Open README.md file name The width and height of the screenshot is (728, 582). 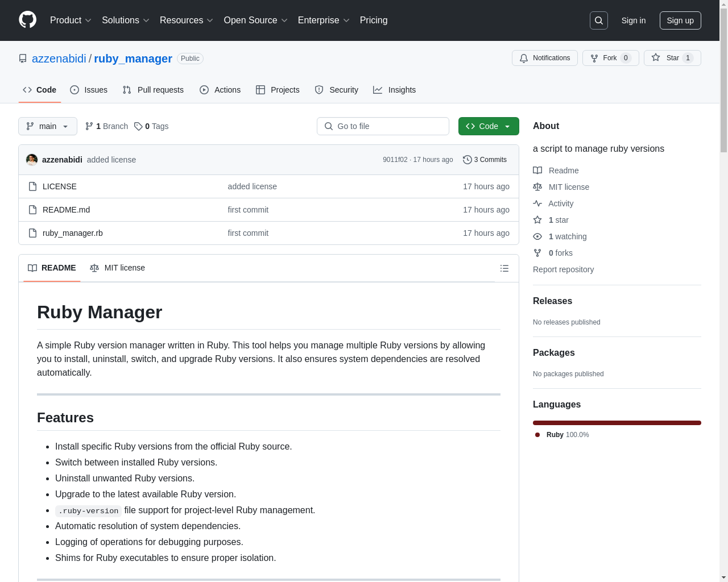click(67, 210)
